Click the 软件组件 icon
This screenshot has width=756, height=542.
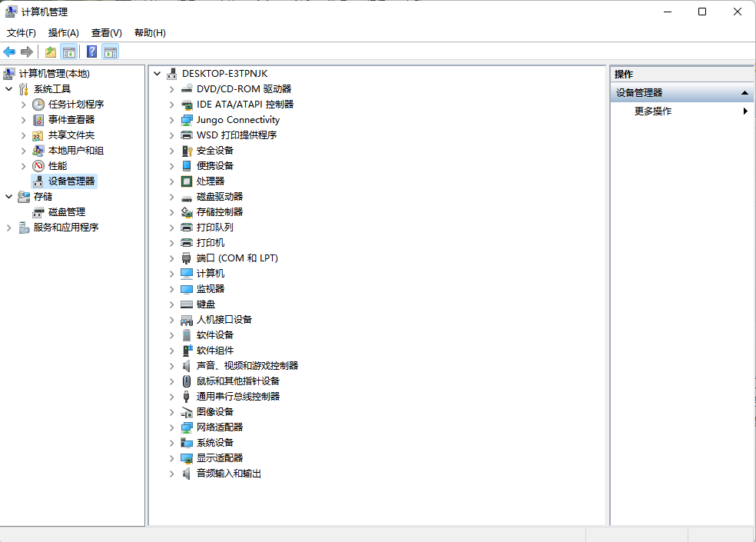[187, 351]
